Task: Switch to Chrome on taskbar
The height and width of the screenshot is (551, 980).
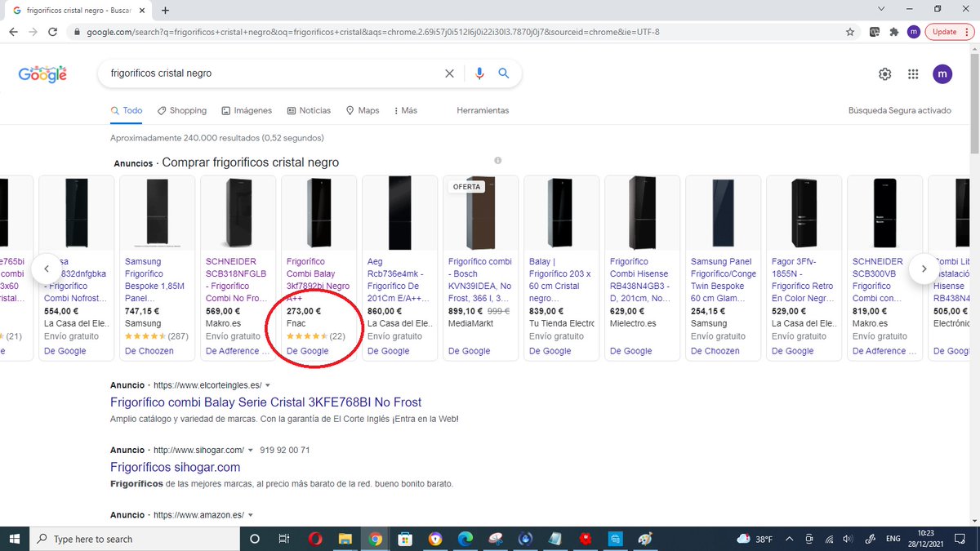Action: (x=375, y=539)
